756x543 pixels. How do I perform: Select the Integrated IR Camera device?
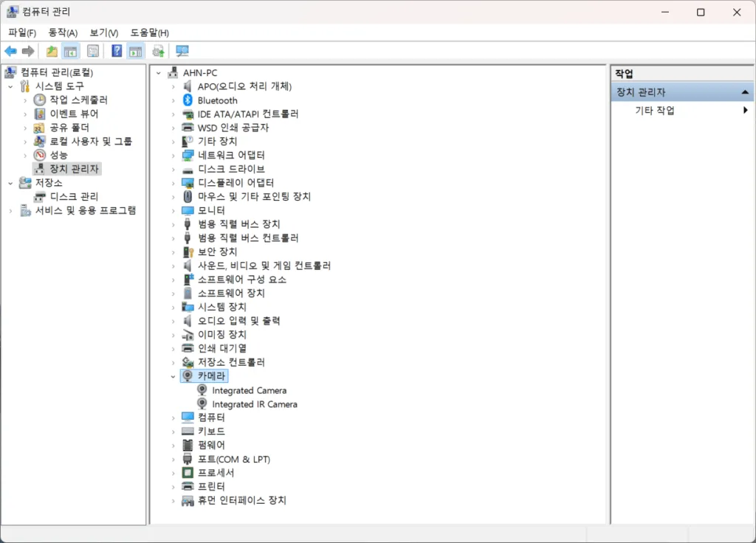click(254, 404)
